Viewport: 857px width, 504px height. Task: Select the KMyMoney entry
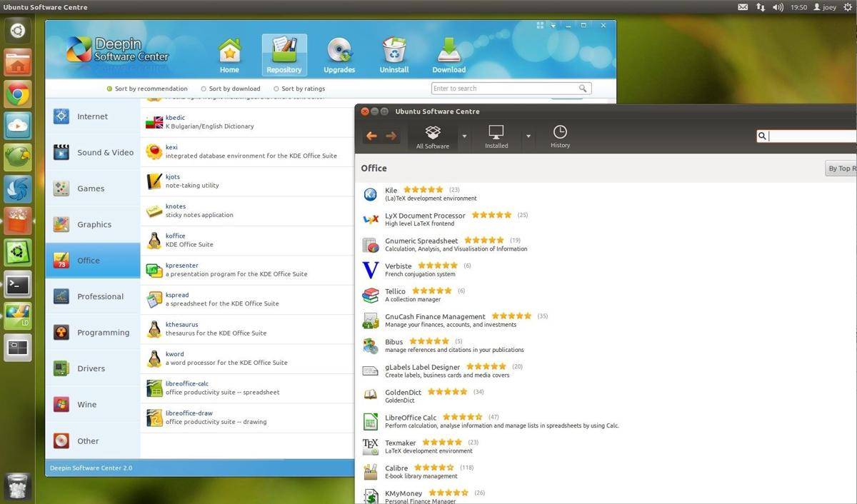point(607,496)
